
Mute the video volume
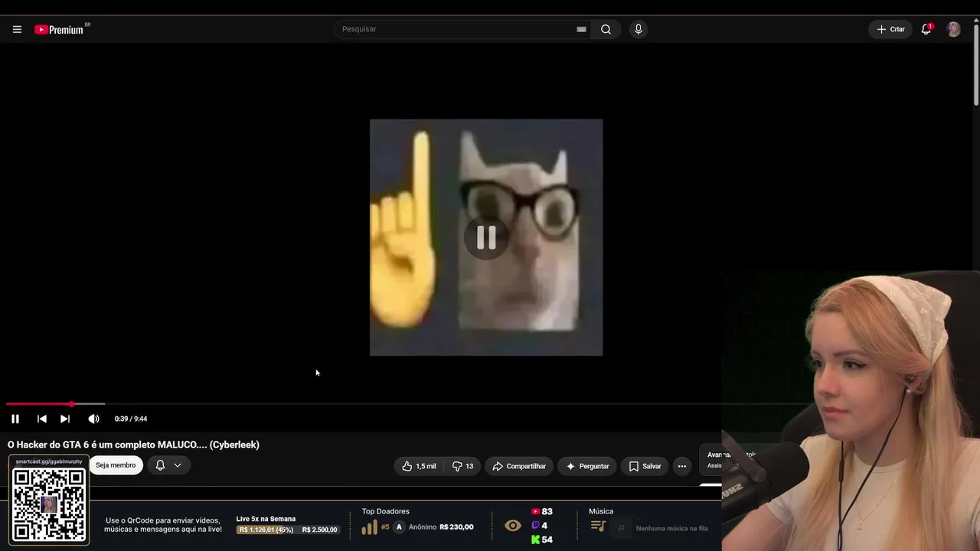point(93,419)
